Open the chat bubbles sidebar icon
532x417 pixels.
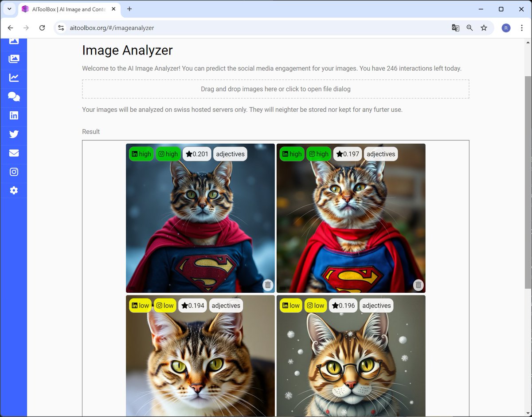(x=14, y=96)
